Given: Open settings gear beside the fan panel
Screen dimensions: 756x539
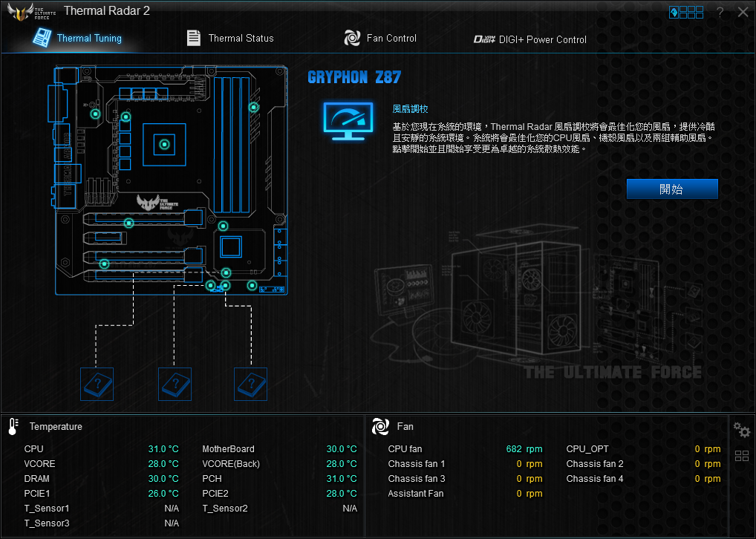Looking at the screenshot, I should [740, 429].
